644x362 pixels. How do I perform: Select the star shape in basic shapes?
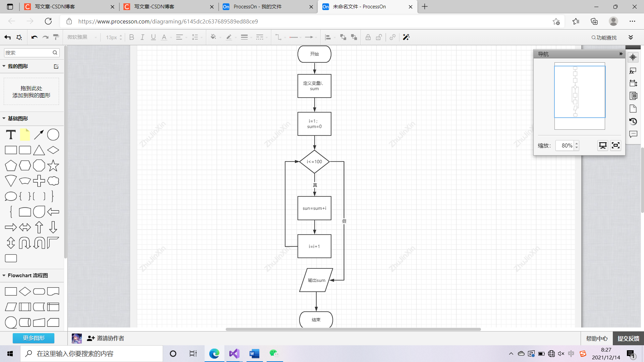(x=53, y=166)
